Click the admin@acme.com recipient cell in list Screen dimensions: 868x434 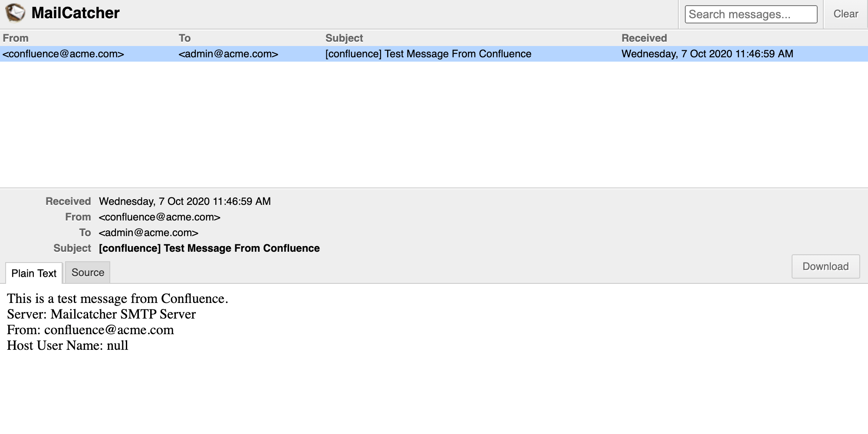pyautogui.click(x=228, y=54)
